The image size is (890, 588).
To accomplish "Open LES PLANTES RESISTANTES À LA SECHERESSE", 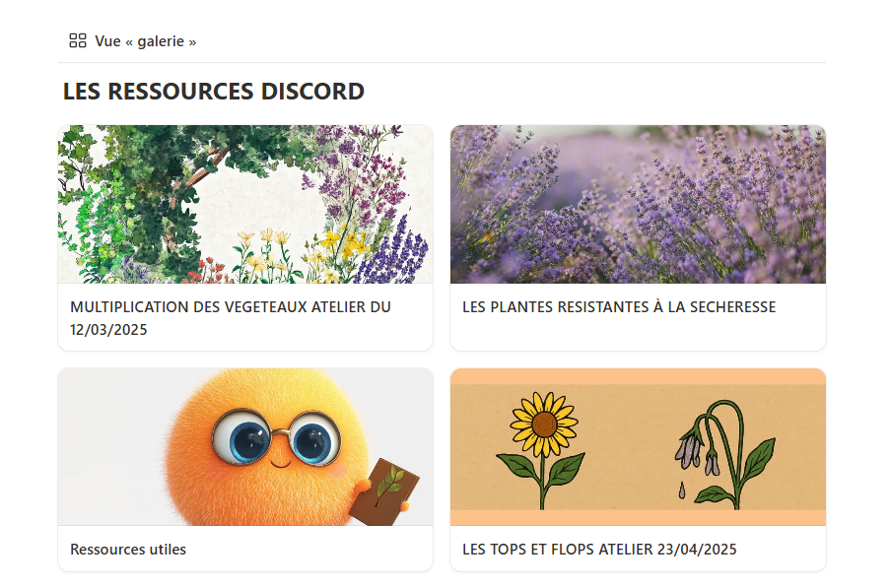I will point(619,306).
